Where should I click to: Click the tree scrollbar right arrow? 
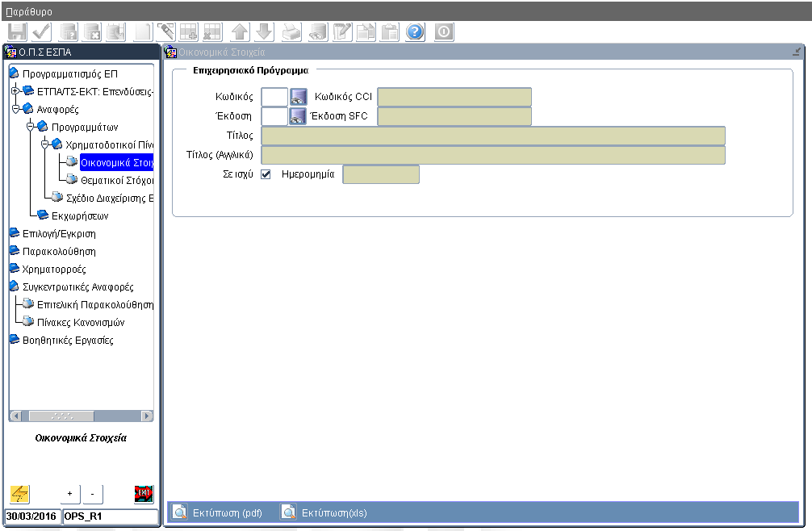[x=147, y=416]
